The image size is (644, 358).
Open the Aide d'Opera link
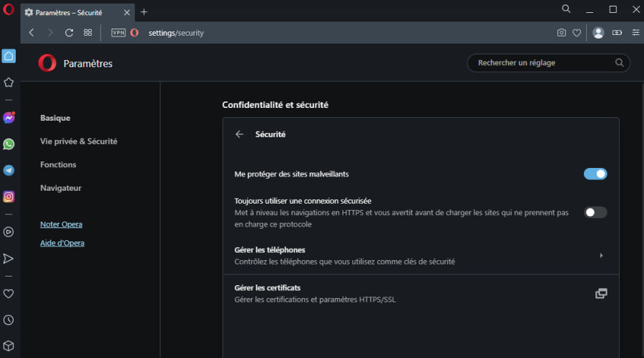coord(62,243)
